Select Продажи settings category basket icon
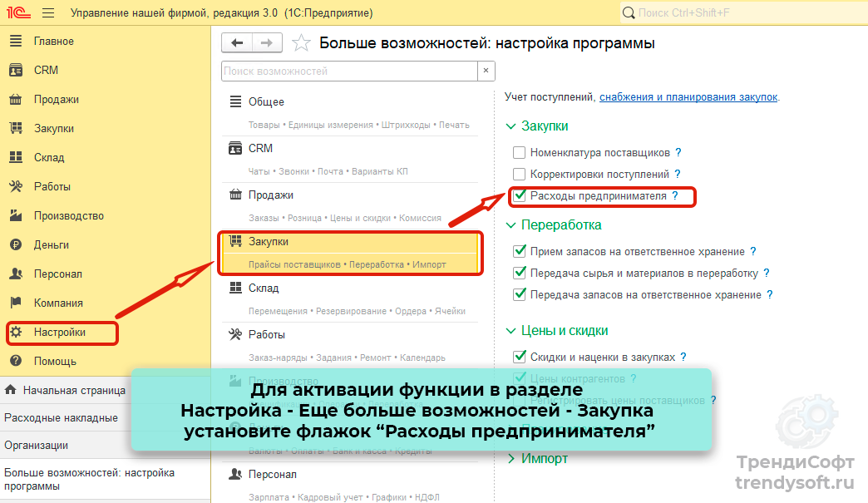Image resolution: width=868 pixels, height=503 pixels. point(236,195)
